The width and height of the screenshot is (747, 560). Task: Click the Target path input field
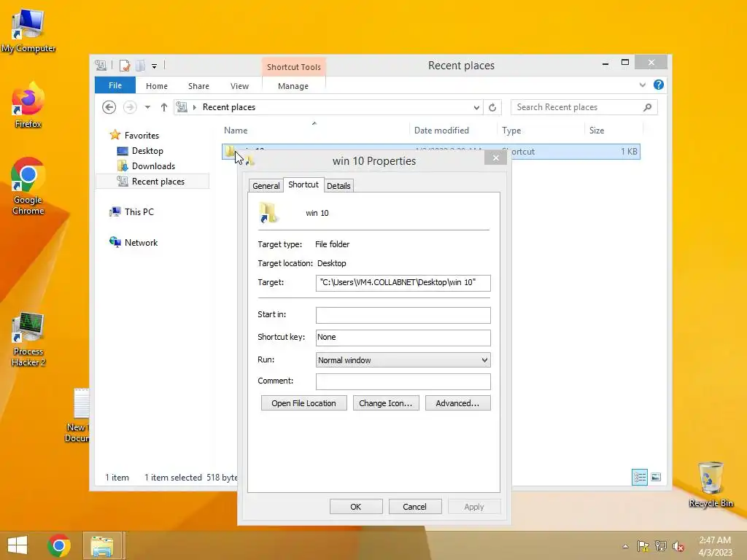click(403, 282)
